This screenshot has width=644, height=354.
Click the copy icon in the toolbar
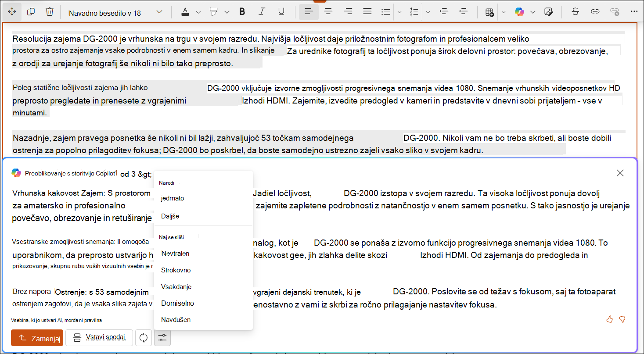(x=31, y=12)
